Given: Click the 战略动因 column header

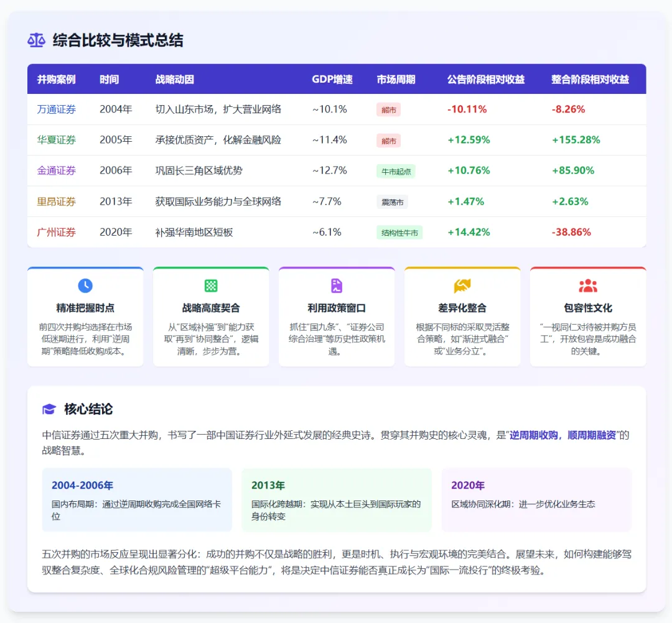Looking at the screenshot, I should [174, 79].
